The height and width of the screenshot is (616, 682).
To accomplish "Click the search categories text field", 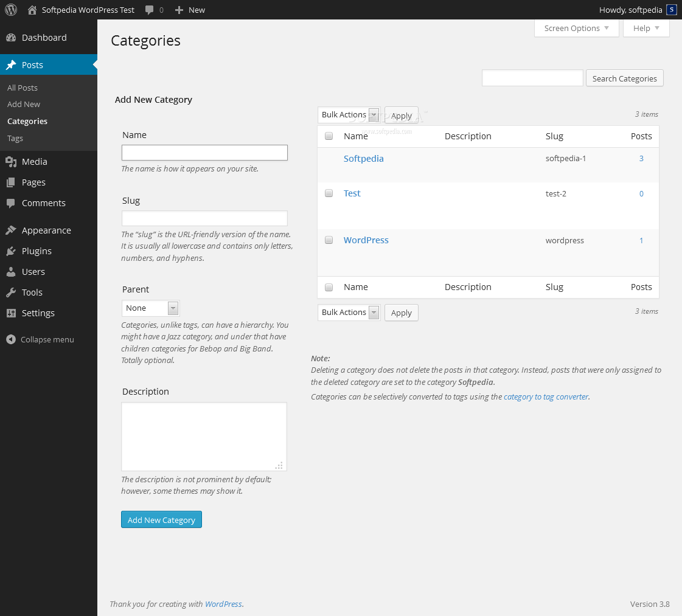I will 532,78.
